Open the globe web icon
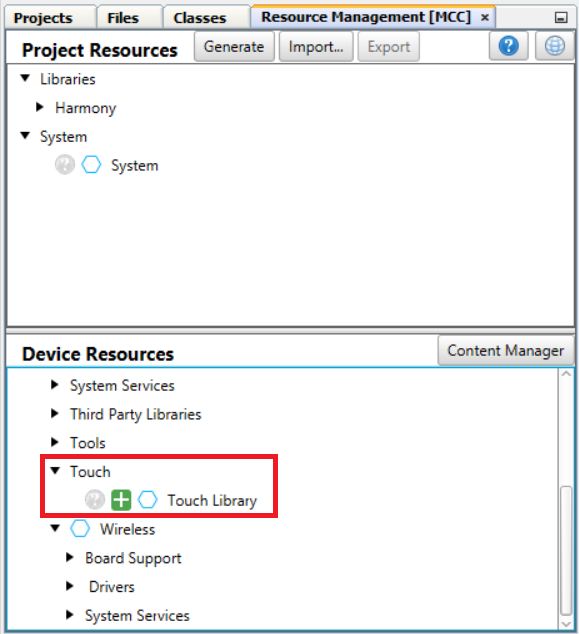Screen dimensions: 579x634 pos(555,46)
